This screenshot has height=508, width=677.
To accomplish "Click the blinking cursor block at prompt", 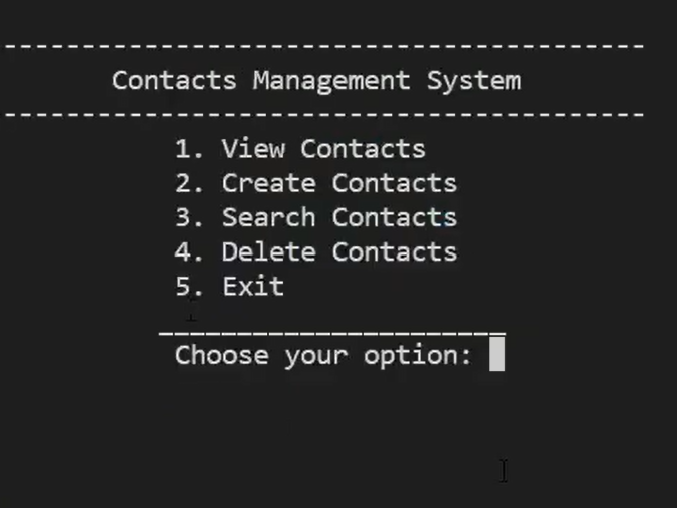I will (497, 355).
